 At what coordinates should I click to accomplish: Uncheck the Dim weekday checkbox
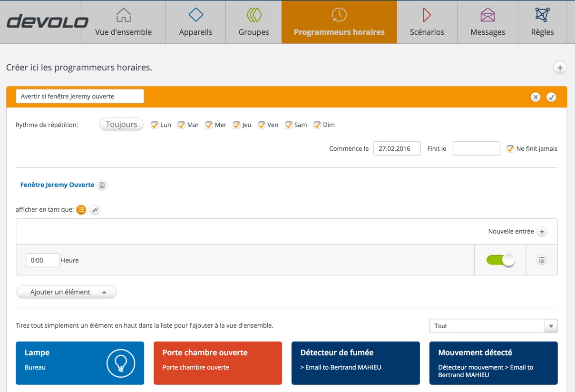point(317,125)
